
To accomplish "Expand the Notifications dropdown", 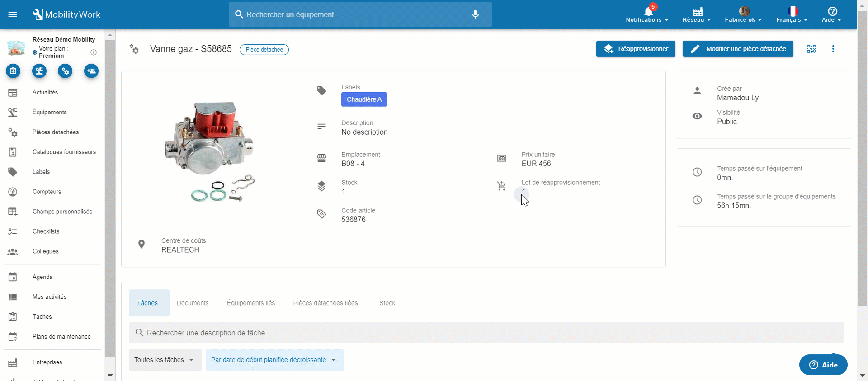I will (x=647, y=14).
